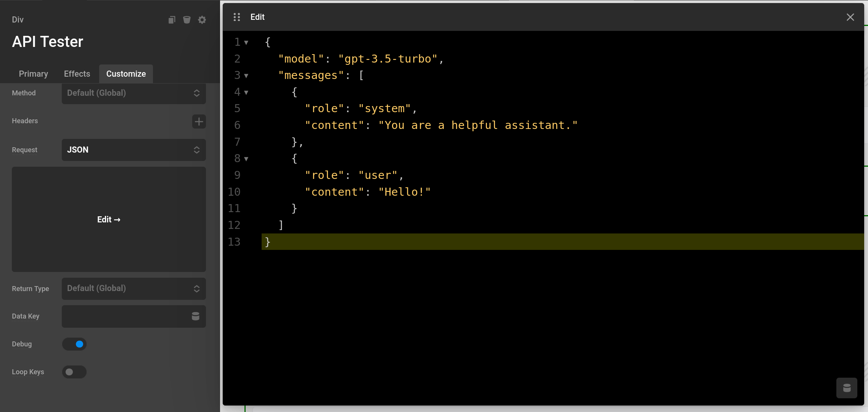Add a new header with plus icon
The height and width of the screenshot is (412, 868).
click(199, 121)
